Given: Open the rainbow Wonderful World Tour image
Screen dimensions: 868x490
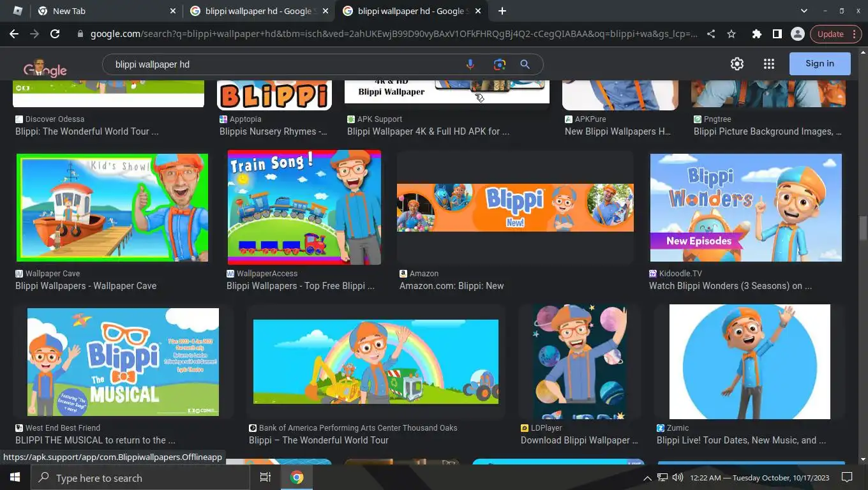Looking at the screenshot, I should point(376,362).
